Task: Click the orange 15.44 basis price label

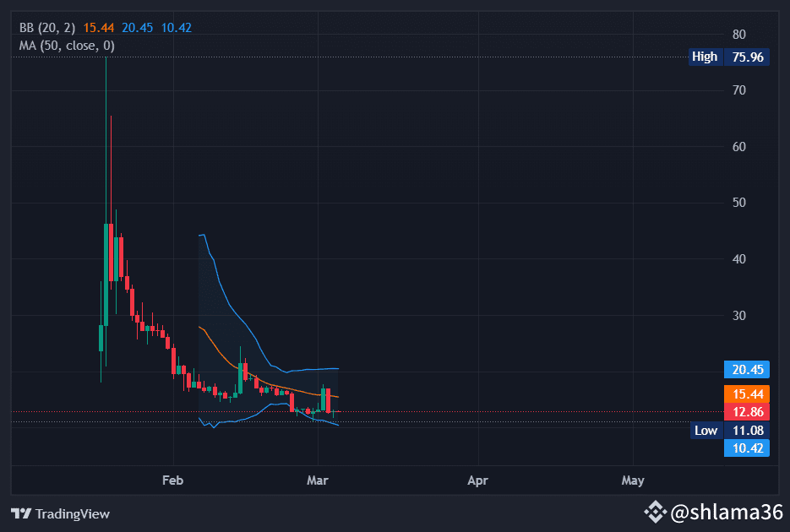Action: click(x=746, y=394)
